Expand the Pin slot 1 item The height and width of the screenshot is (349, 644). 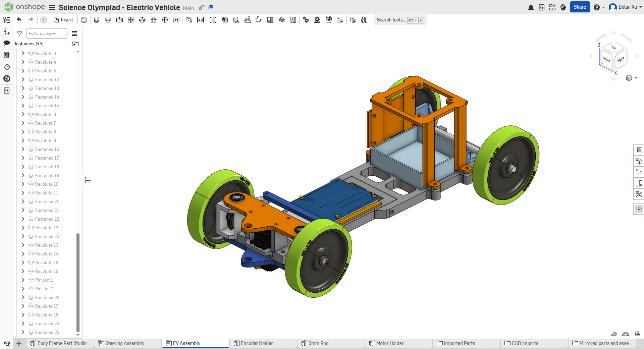(23, 280)
